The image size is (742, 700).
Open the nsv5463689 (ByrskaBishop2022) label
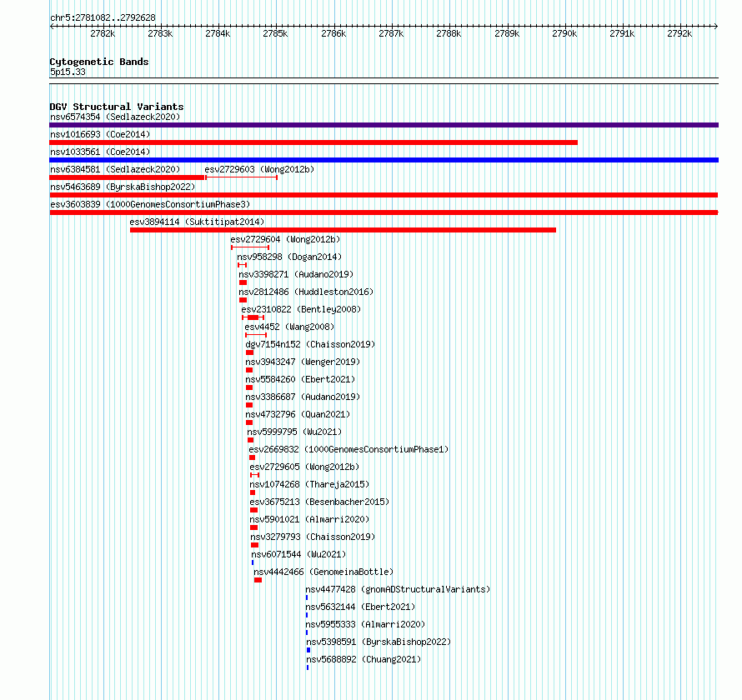pos(123,187)
